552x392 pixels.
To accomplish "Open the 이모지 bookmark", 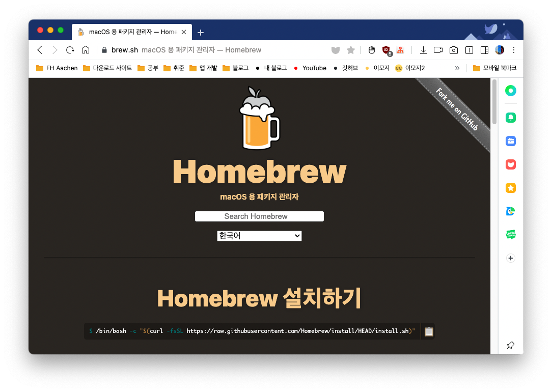I will 377,68.
